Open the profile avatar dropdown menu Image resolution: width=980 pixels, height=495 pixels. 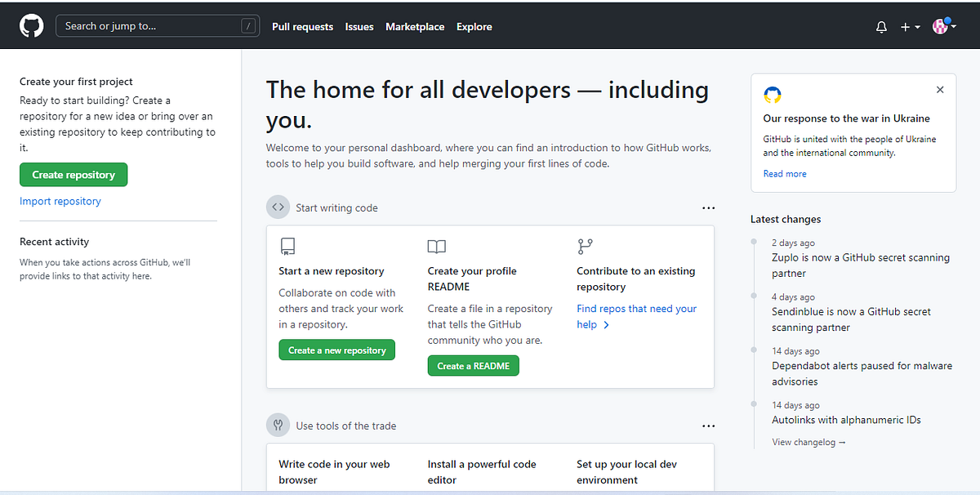[x=941, y=26]
